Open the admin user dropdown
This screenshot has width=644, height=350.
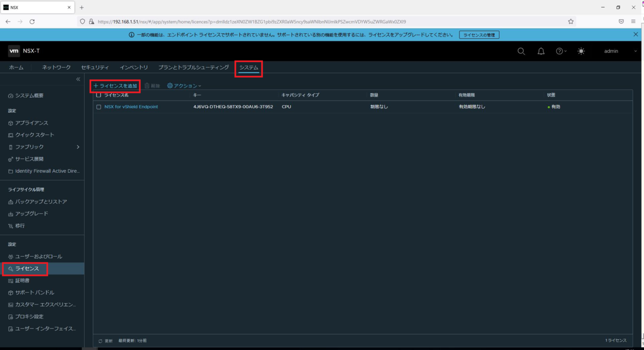point(620,51)
